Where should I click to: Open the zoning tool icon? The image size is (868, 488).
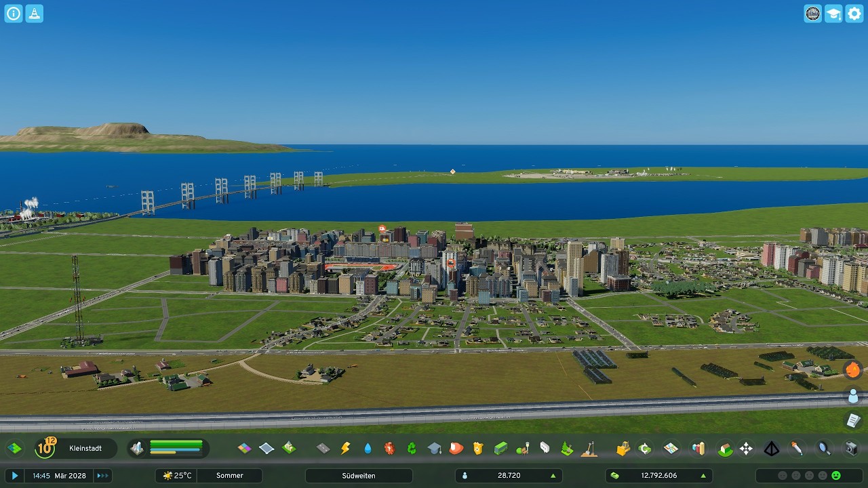245,448
